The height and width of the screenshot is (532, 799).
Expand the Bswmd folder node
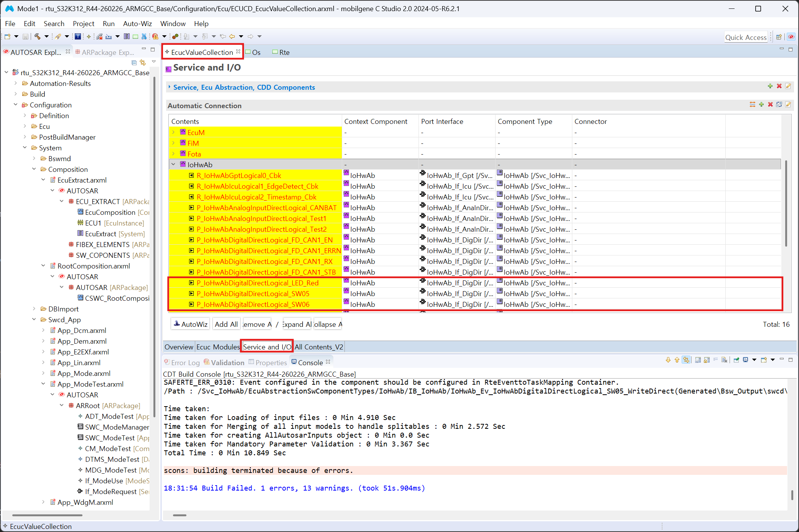tap(34, 158)
